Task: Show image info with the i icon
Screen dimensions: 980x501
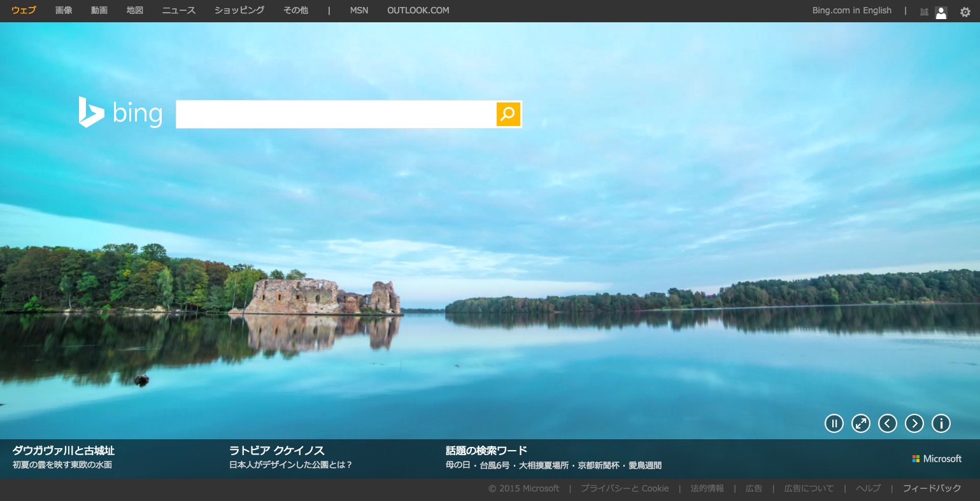Action: 941,423
